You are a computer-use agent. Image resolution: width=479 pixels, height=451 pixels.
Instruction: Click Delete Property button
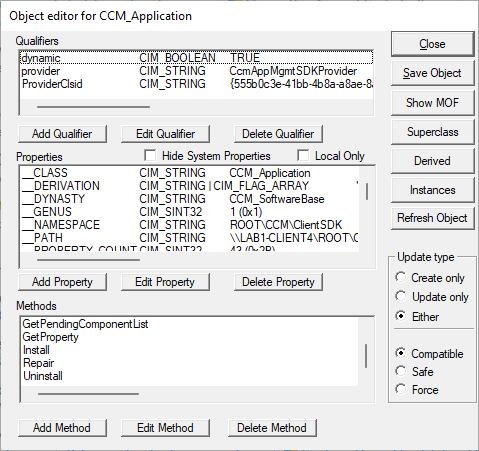(x=278, y=282)
